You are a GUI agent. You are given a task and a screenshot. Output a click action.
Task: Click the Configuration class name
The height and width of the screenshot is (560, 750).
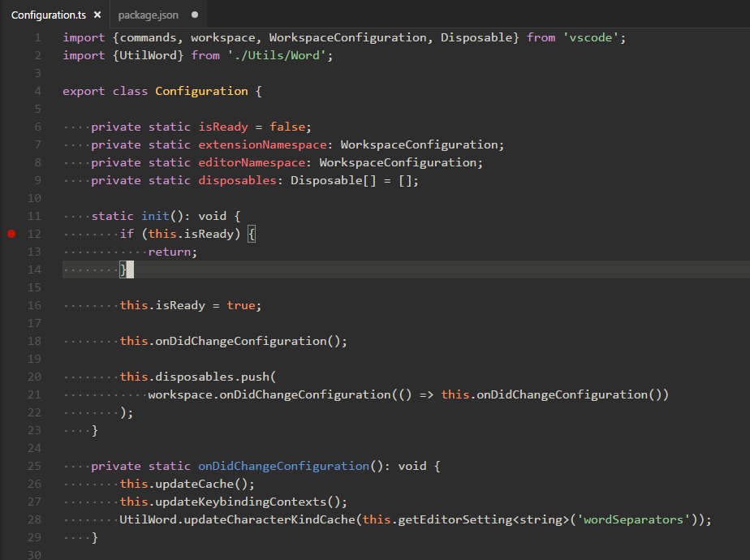pos(201,91)
